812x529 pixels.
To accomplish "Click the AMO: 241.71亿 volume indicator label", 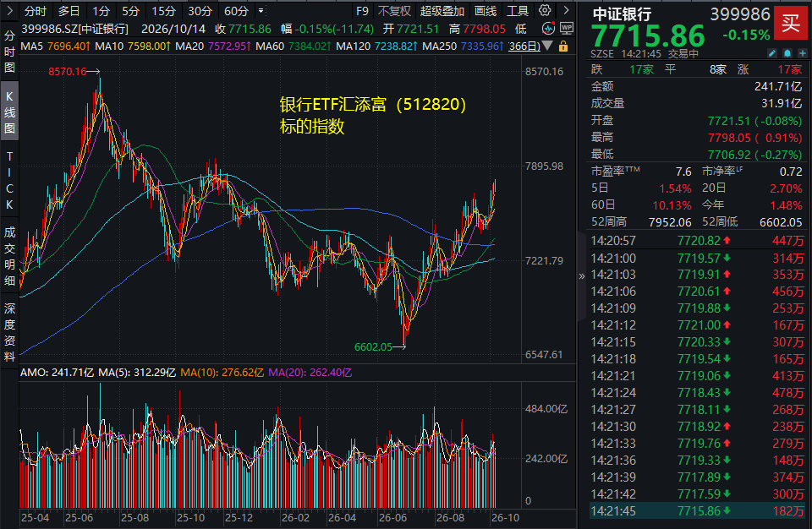I will pyautogui.click(x=57, y=373).
